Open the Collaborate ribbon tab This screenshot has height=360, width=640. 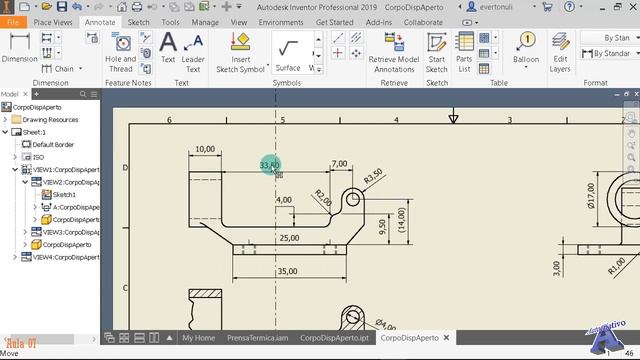click(x=423, y=22)
